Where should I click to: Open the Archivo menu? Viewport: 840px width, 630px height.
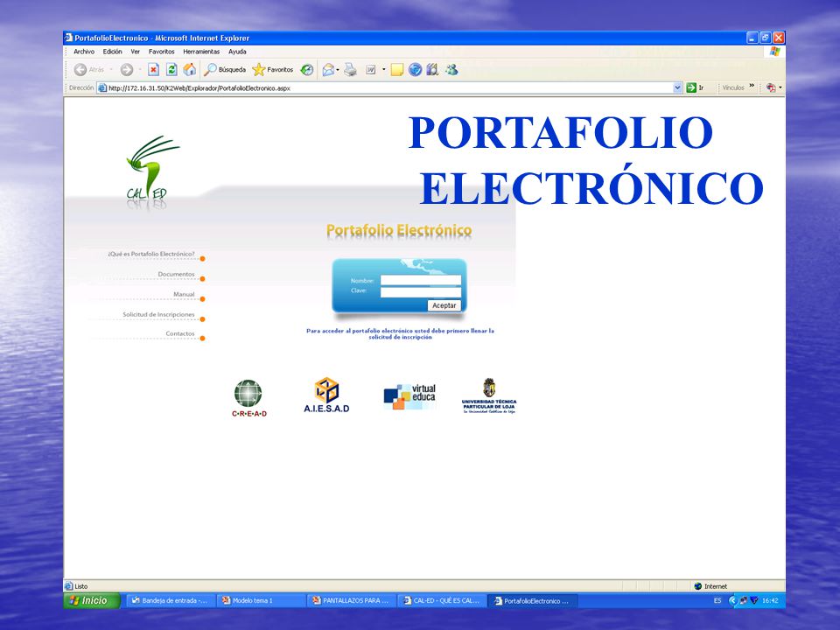(84, 52)
